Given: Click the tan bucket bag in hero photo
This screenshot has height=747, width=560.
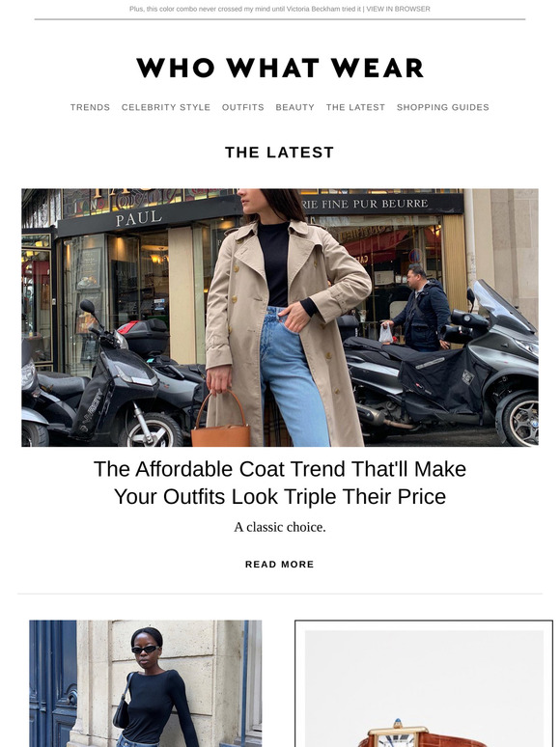Looking at the screenshot, I should click(221, 420).
